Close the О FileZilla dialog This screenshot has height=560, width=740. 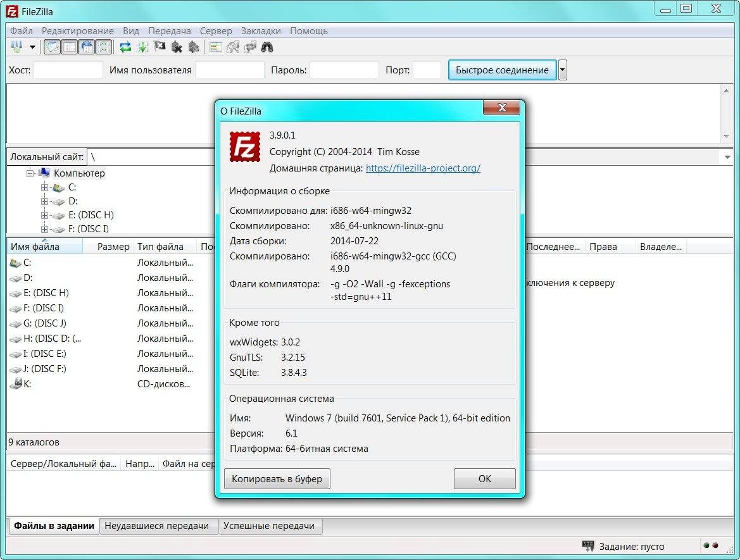click(x=502, y=108)
